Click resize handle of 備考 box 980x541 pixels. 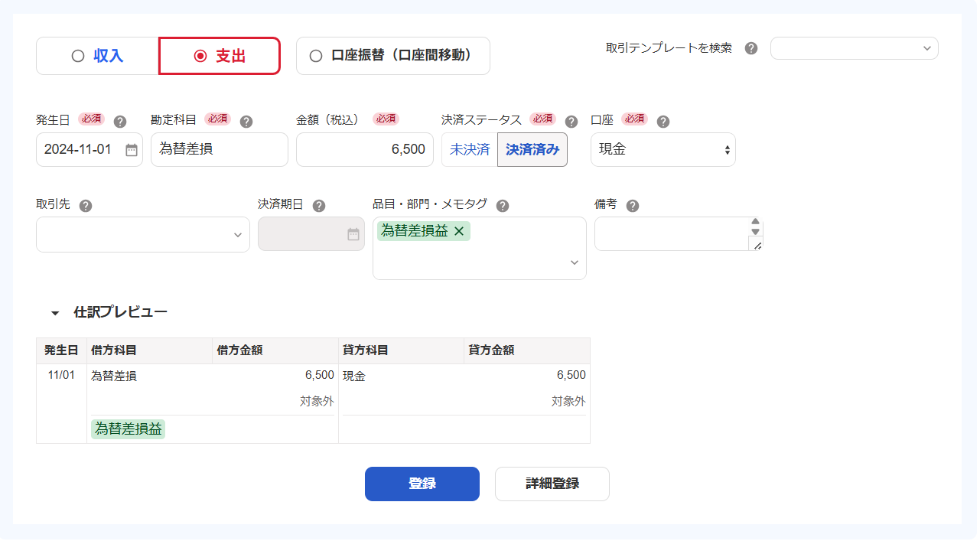[x=756, y=245]
